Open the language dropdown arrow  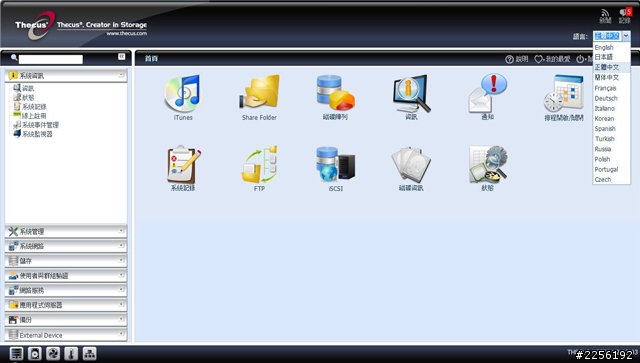(x=626, y=36)
